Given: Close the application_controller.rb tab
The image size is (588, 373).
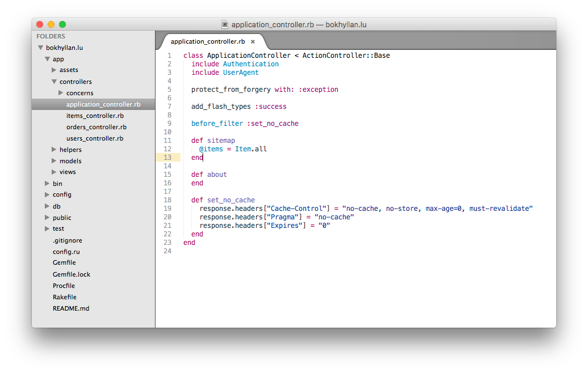Looking at the screenshot, I should point(253,41).
